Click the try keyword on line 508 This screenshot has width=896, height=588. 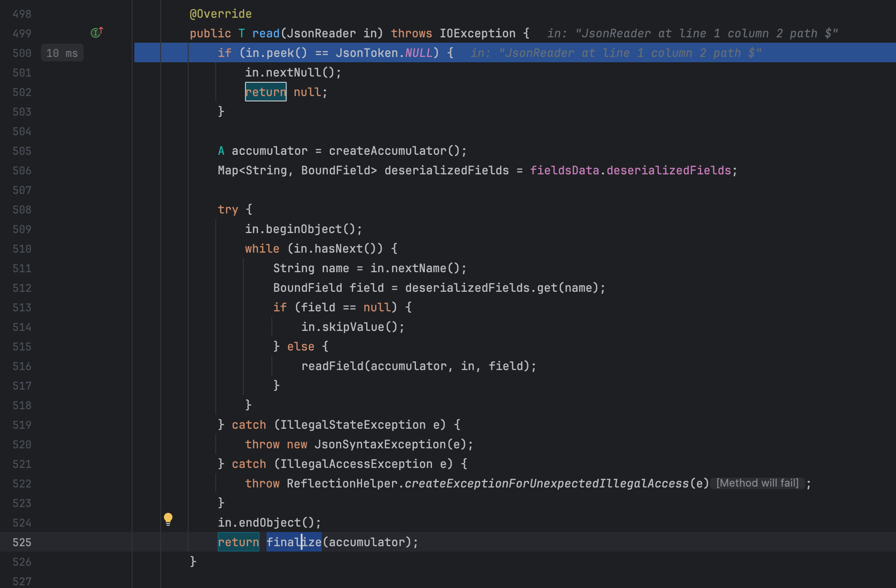[228, 209]
